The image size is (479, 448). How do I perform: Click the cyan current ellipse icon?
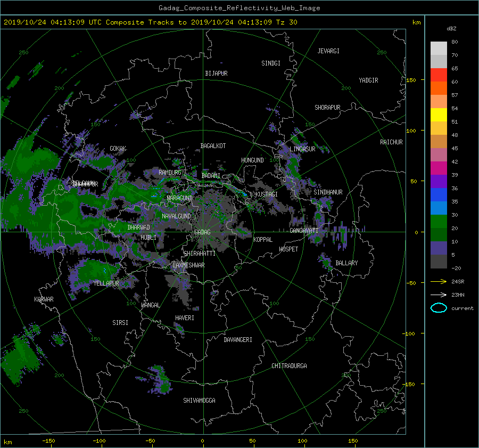[x=439, y=308]
